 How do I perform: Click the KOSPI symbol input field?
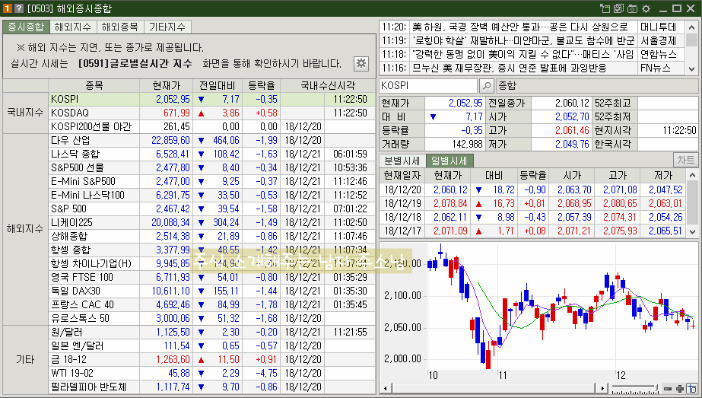[428, 86]
